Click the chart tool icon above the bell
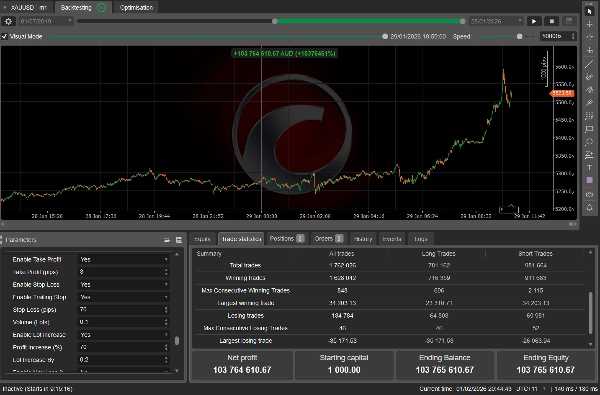This screenshot has width=600, height=395. click(589, 194)
